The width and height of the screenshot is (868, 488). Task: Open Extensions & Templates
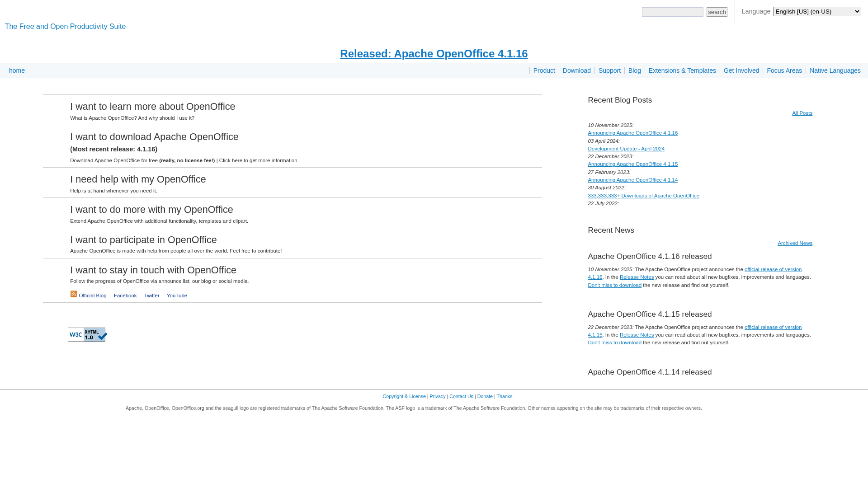(682, 70)
